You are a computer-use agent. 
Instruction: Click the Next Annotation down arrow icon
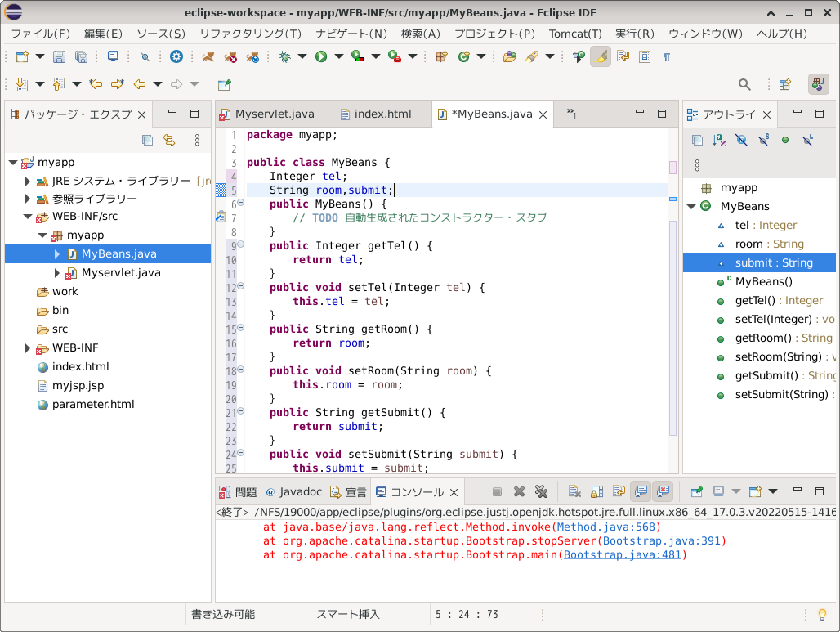(x=21, y=84)
